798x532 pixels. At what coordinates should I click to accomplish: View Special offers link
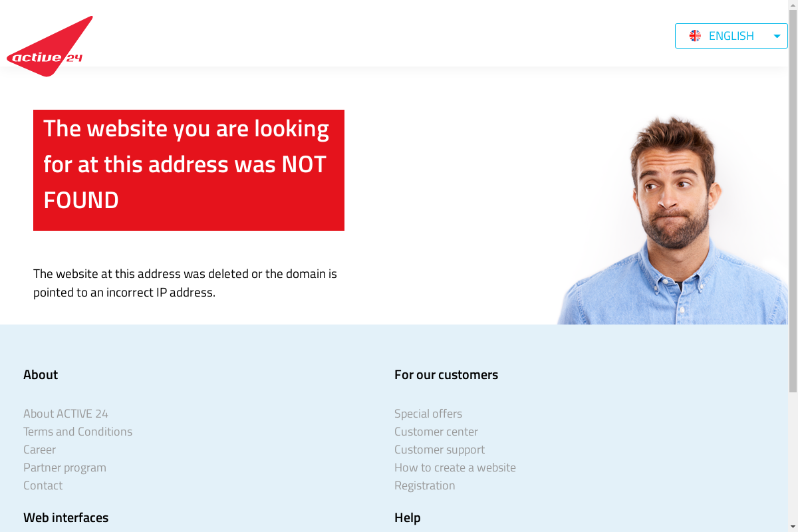[428, 414]
